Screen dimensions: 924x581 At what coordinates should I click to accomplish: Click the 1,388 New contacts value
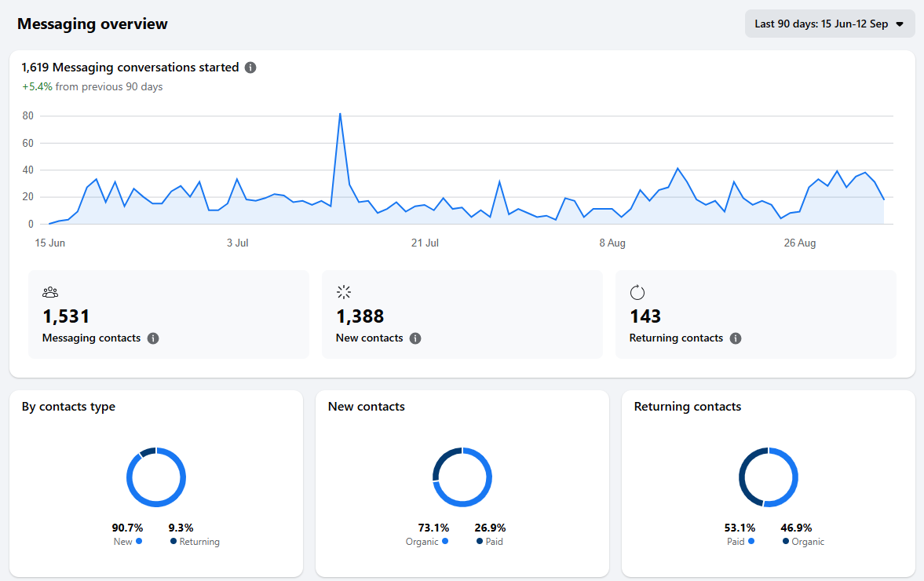[x=360, y=316]
